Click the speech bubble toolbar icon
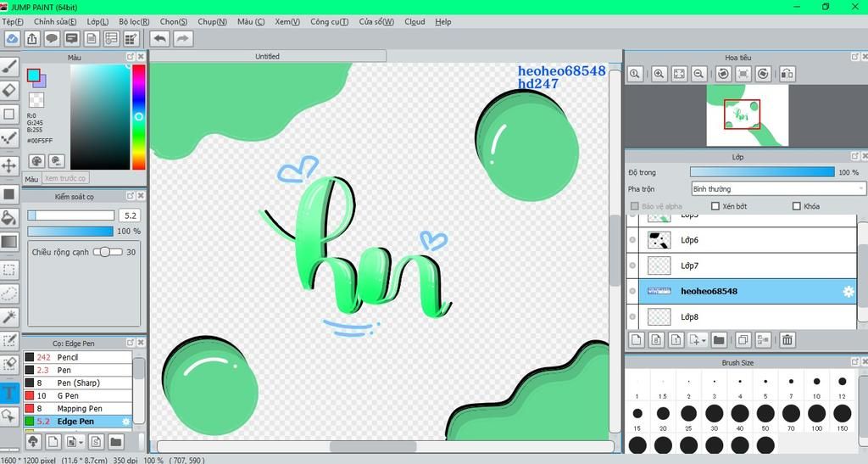Screen dimensions: 868x464 [52, 39]
